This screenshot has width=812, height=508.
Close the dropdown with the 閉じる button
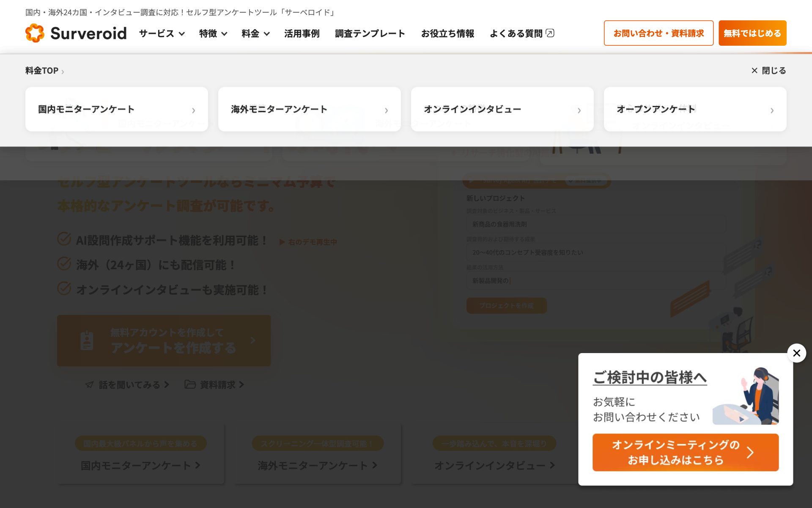click(x=768, y=71)
